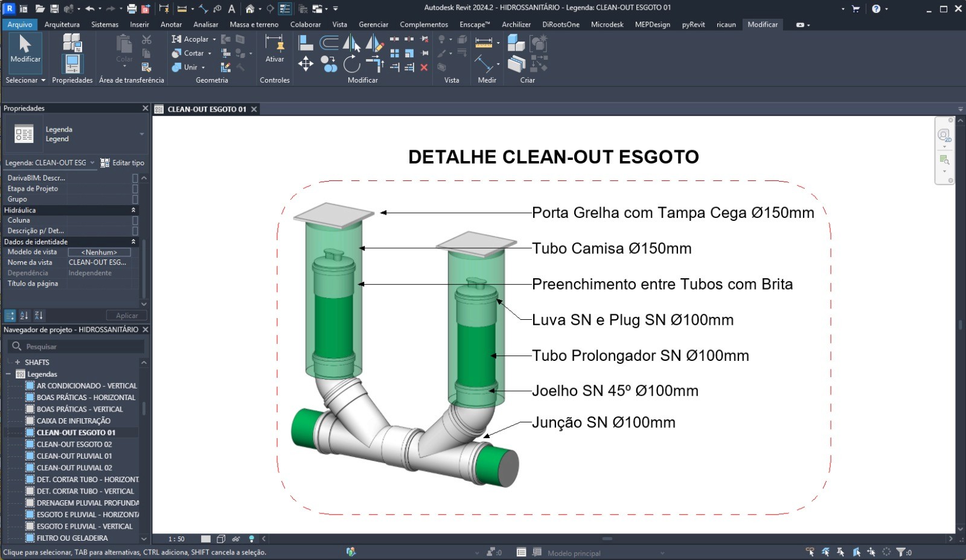Click the Pesquisar search field
Screen dimensions: 966x560
(77, 346)
